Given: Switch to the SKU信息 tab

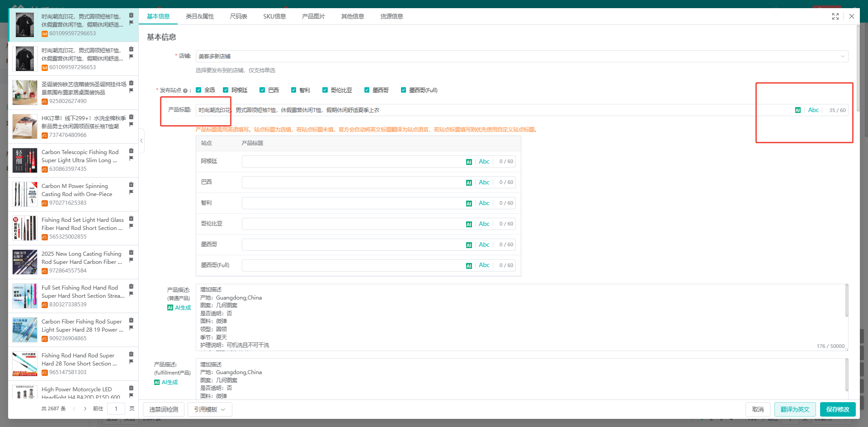Looking at the screenshot, I should pyautogui.click(x=274, y=16).
